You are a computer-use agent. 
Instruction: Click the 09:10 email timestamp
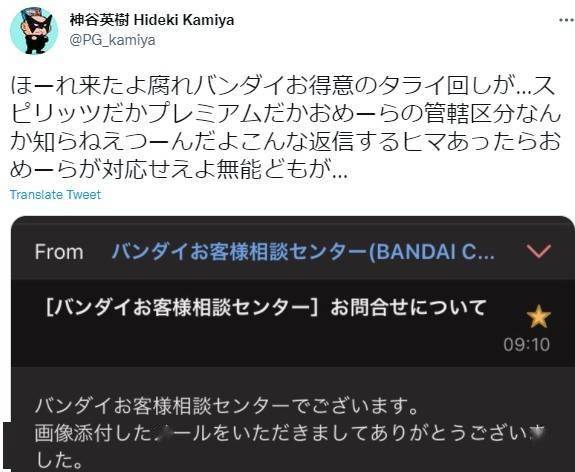tap(527, 345)
